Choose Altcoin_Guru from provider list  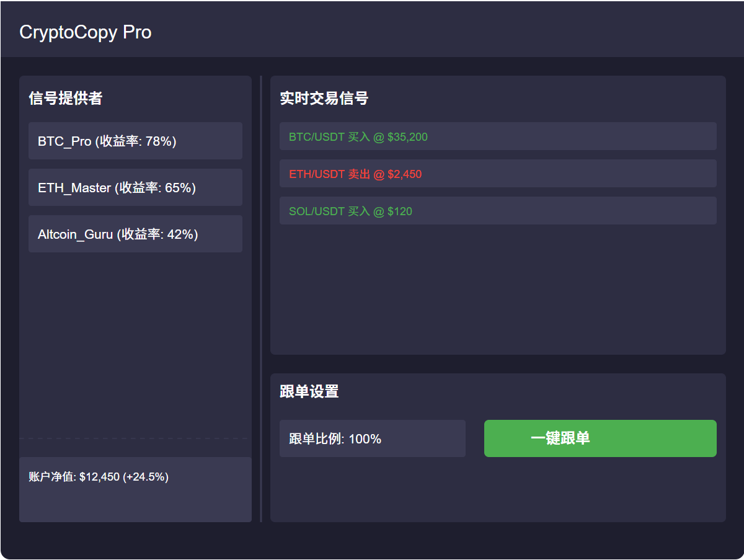(135, 234)
